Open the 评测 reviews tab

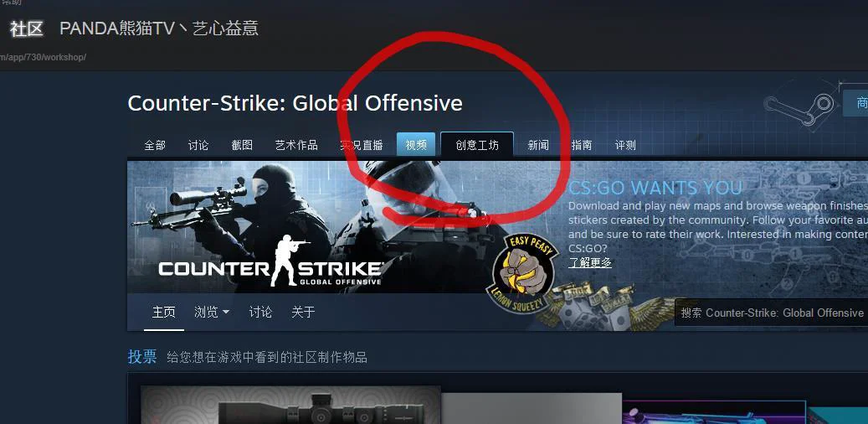click(x=625, y=145)
